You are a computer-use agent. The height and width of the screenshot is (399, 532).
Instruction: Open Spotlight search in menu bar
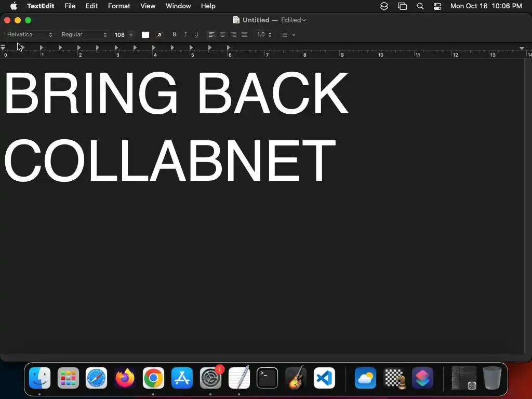coord(420,6)
